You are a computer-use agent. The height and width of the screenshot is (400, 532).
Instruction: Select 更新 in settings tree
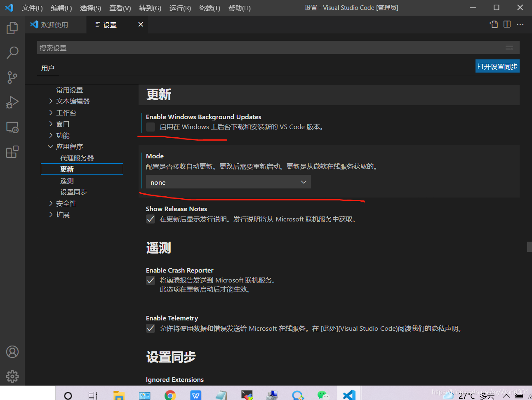coord(82,169)
